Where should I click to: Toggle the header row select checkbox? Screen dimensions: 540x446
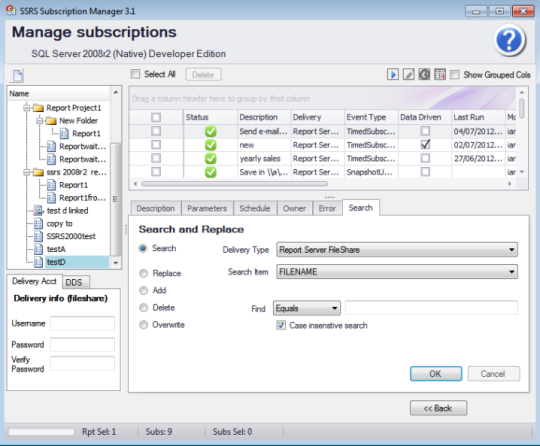(156, 117)
